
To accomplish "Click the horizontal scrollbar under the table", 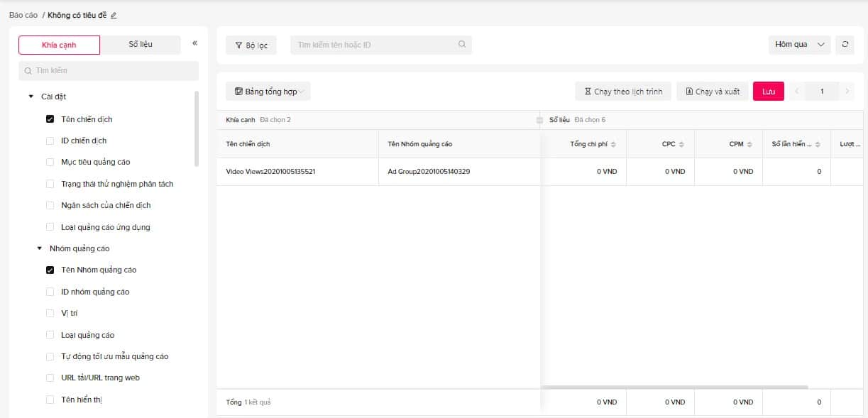I will coord(674,387).
